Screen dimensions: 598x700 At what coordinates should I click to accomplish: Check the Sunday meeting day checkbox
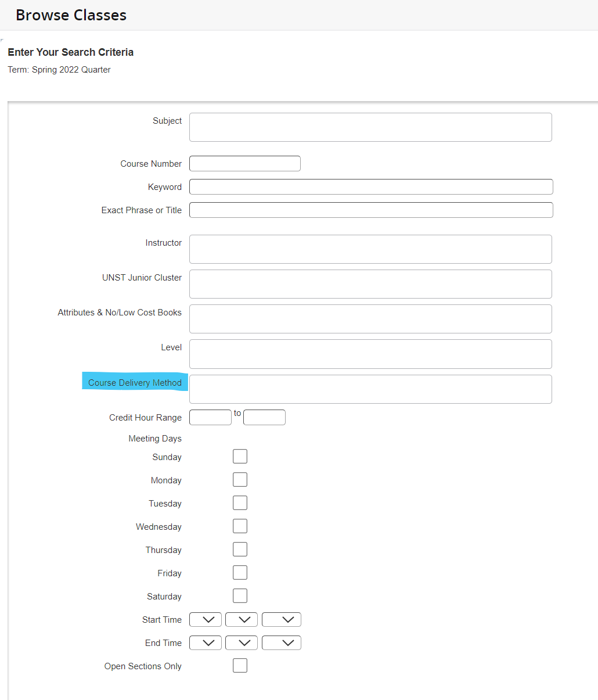[x=240, y=456]
